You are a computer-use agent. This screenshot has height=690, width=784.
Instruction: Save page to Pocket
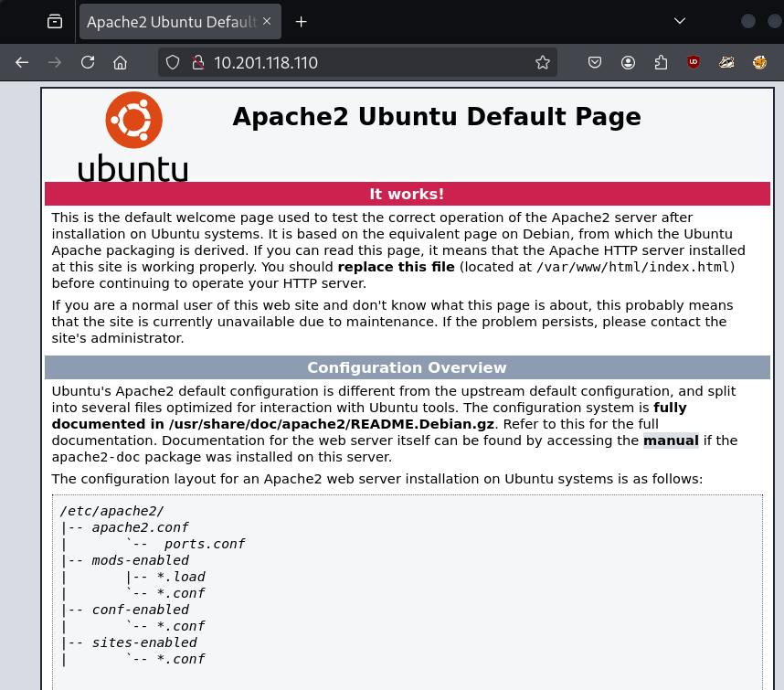tap(595, 62)
